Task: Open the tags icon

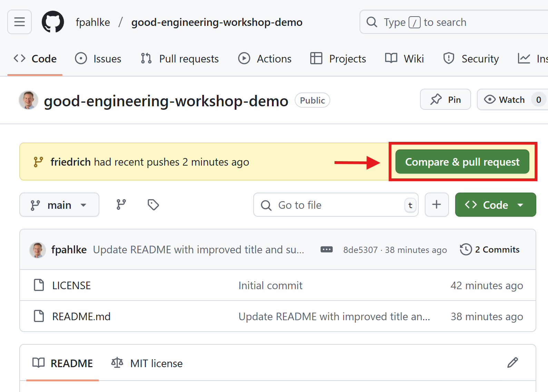Action: click(153, 205)
